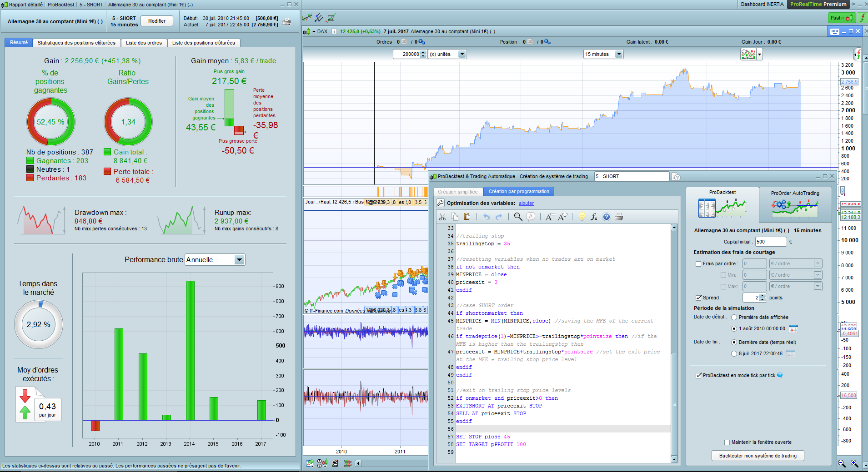This screenshot has height=472, width=868.
Task: Open the fx function library icon
Action: (x=594, y=217)
